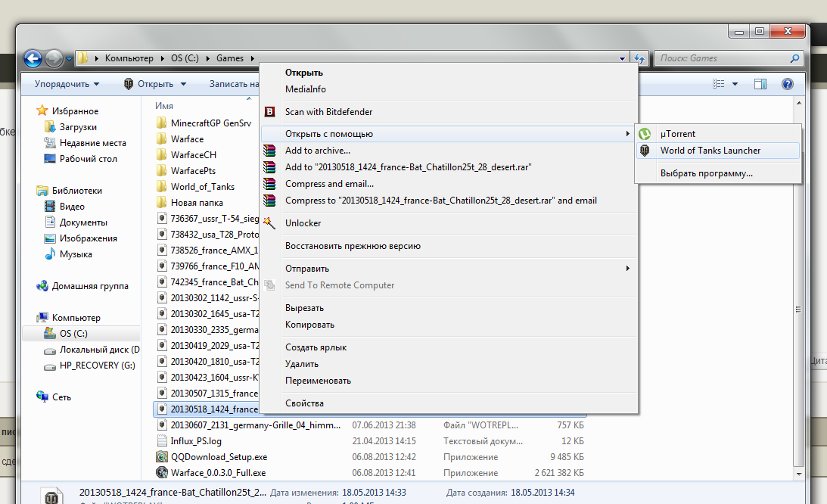The height and width of the screenshot is (504, 827).
Task: Expand the view options dropdown arrow
Action: pos(735,84)
